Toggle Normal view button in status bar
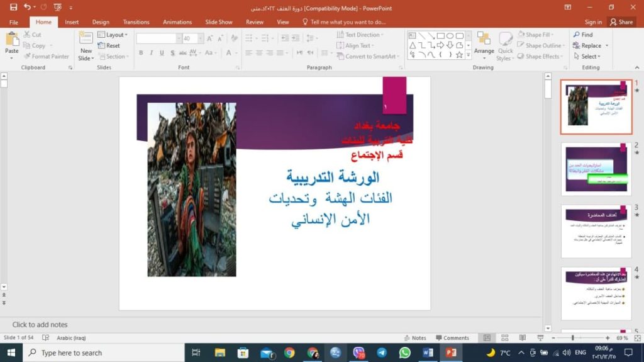The image size is (644, 362). [x=487, y=338]
